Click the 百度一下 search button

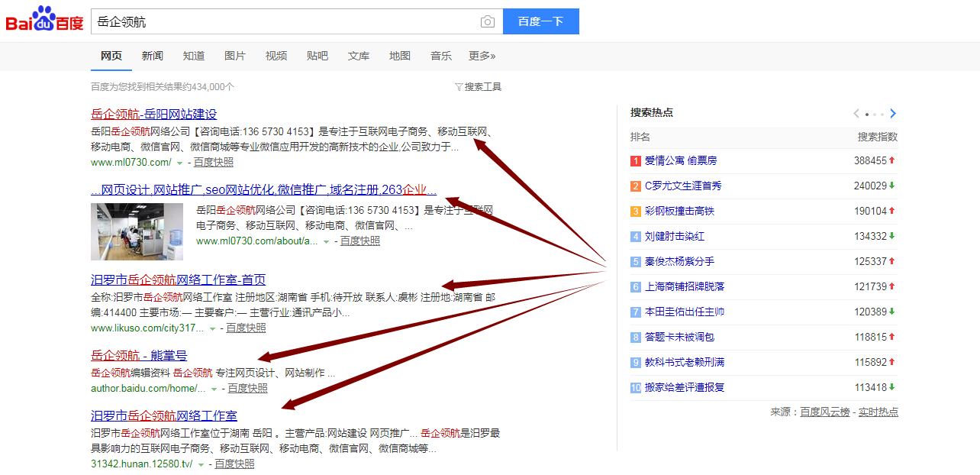(541, 21)
